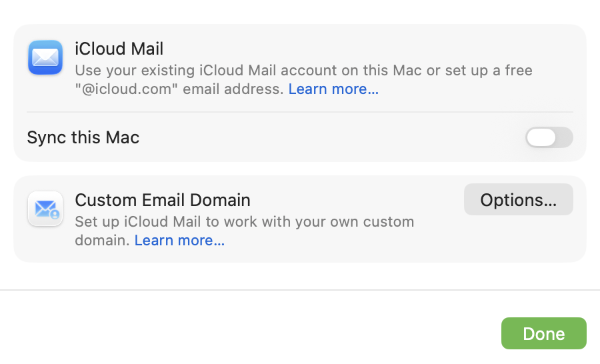Follow Learn more link for custom domain
The width and height of the screenshot is (600, 364).
click(179, 240)
